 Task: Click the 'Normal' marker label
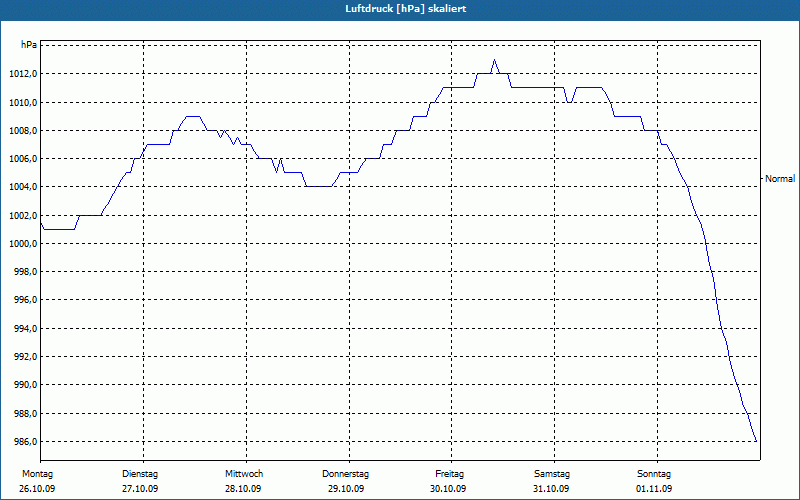click(x=780, y=179)
